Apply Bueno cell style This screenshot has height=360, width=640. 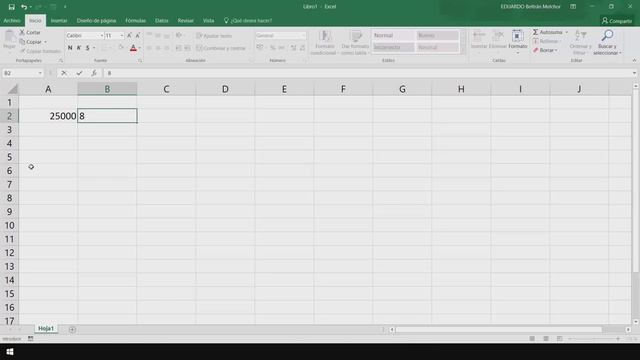pyautogui.click(x=437, y=36)
